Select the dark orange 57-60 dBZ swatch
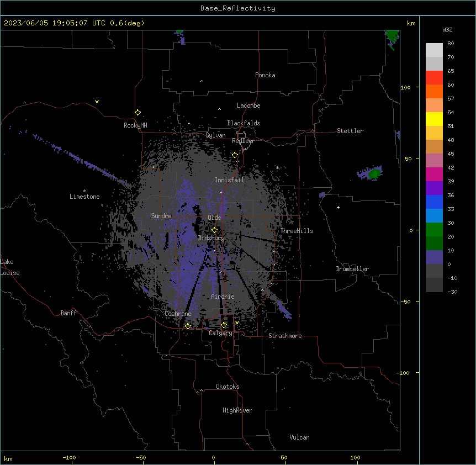The height and width of the screenshot is (465, 476). (434, 91)
